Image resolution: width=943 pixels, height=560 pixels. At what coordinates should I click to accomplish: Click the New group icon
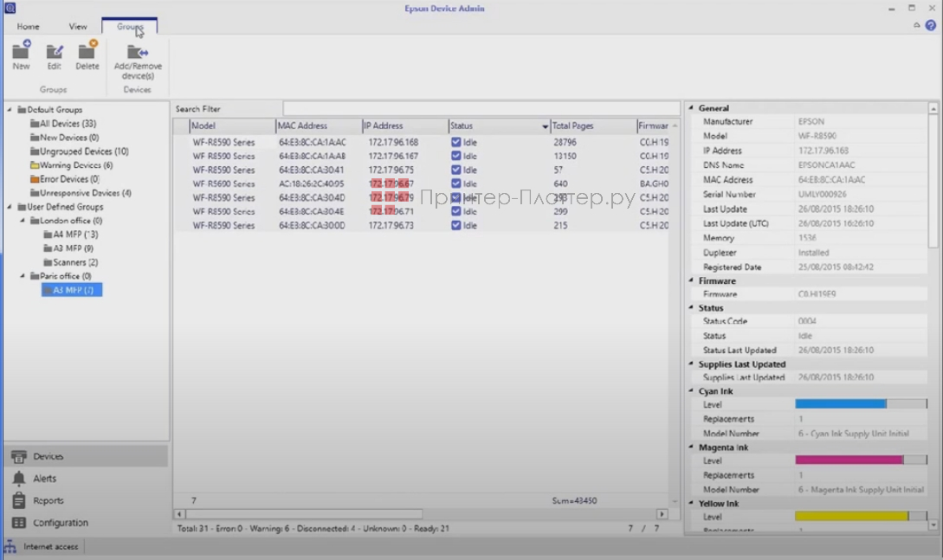21,51
